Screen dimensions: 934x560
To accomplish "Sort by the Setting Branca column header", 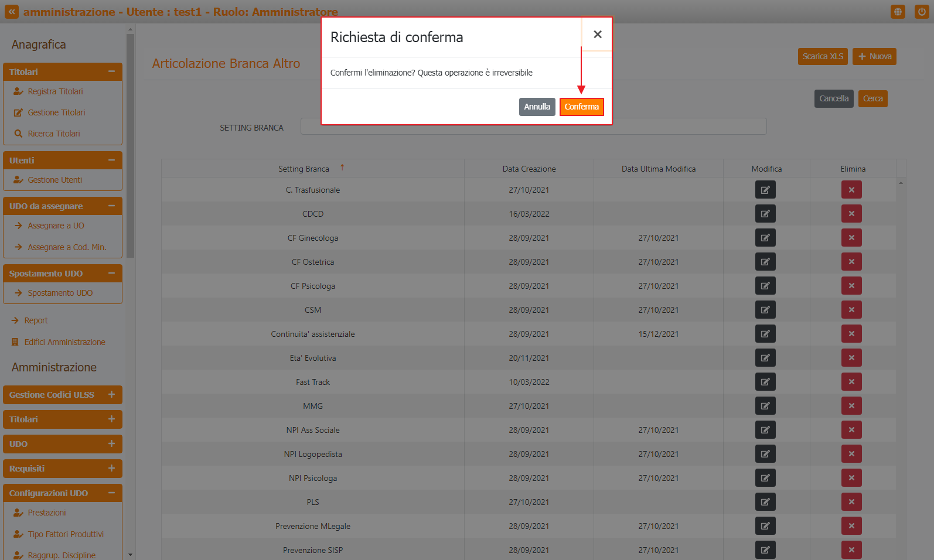I will click(x=304, y=169).
